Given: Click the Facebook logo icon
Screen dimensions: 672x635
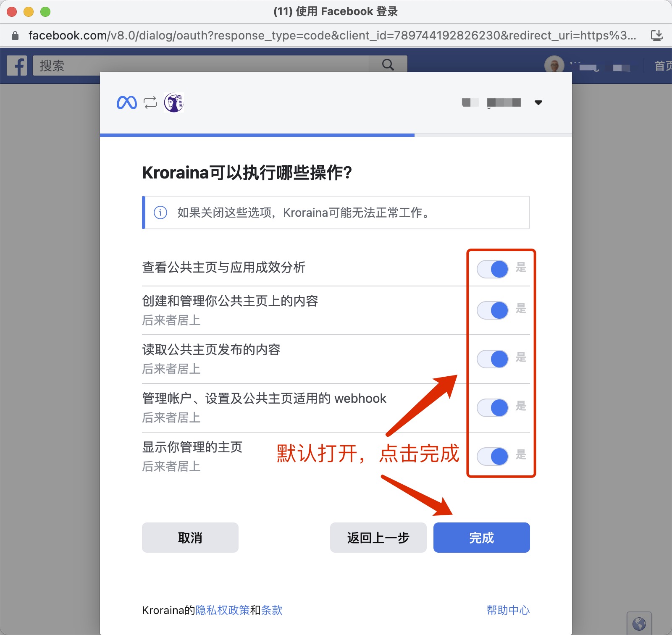Looking at the screenshot, I should [x=17, y=66].
